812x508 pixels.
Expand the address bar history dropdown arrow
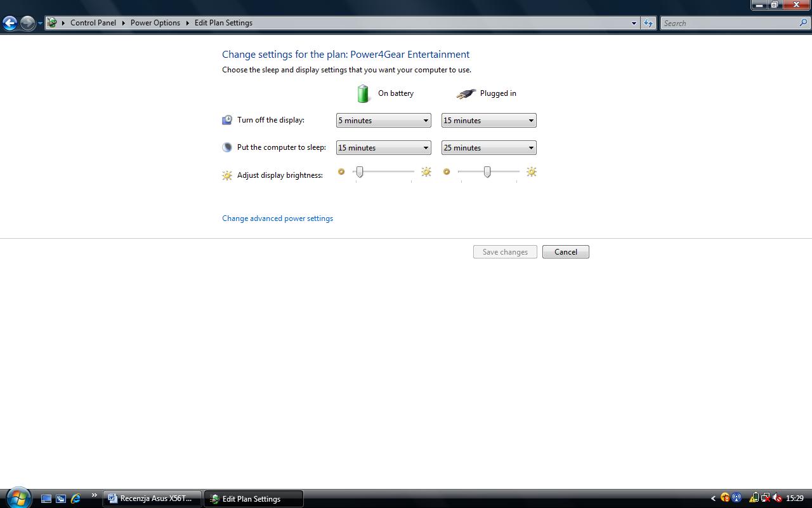click(633, 23)
